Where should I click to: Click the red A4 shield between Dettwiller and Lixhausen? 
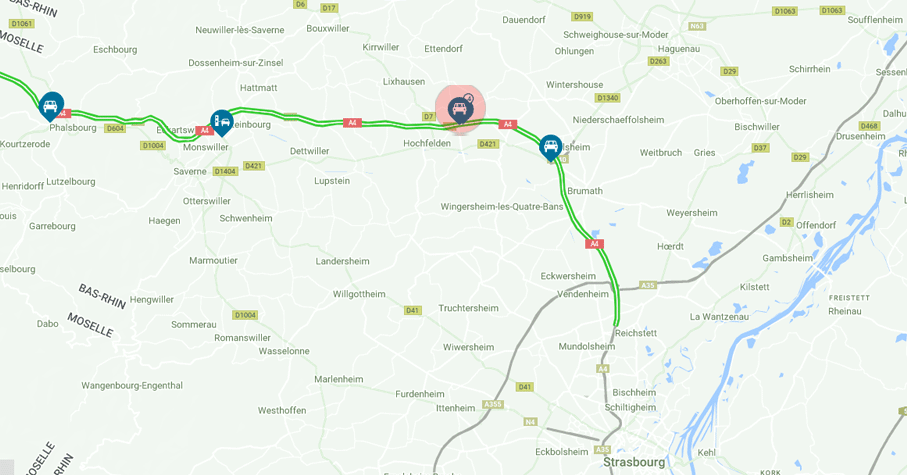pos(352,123)
